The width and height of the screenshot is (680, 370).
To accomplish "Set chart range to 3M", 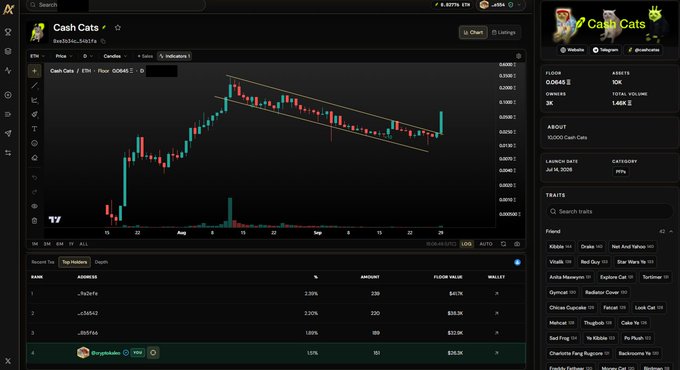I will [x=47, y=244].
